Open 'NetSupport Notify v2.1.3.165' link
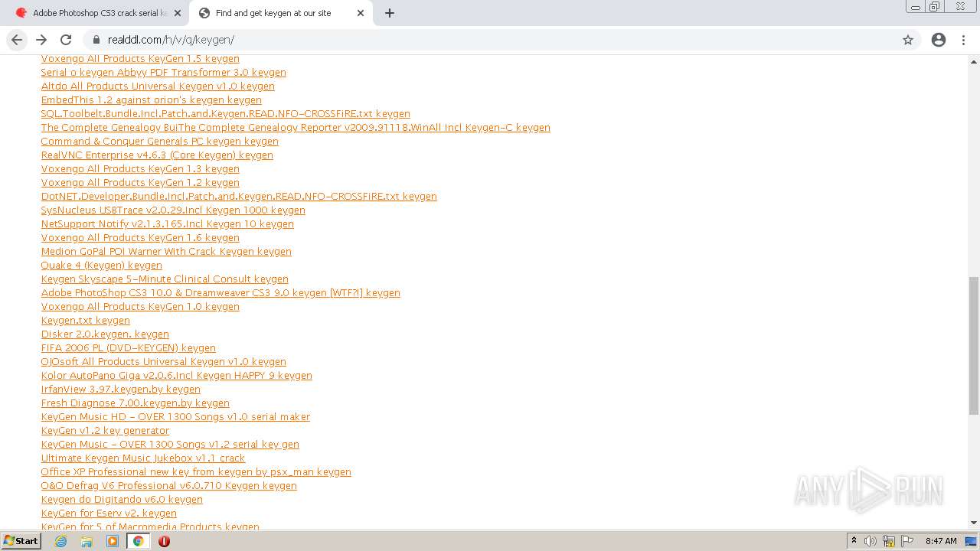980x551 pixels. 168,224
